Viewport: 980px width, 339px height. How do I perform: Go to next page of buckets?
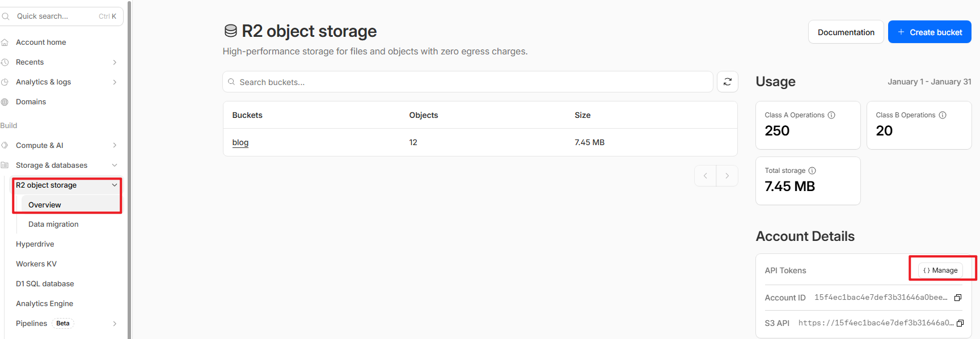727,176
